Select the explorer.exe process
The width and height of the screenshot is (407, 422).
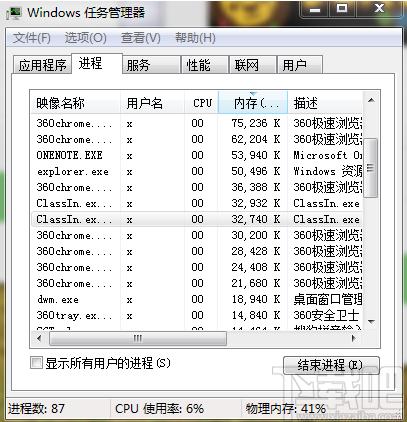point(197,171)
